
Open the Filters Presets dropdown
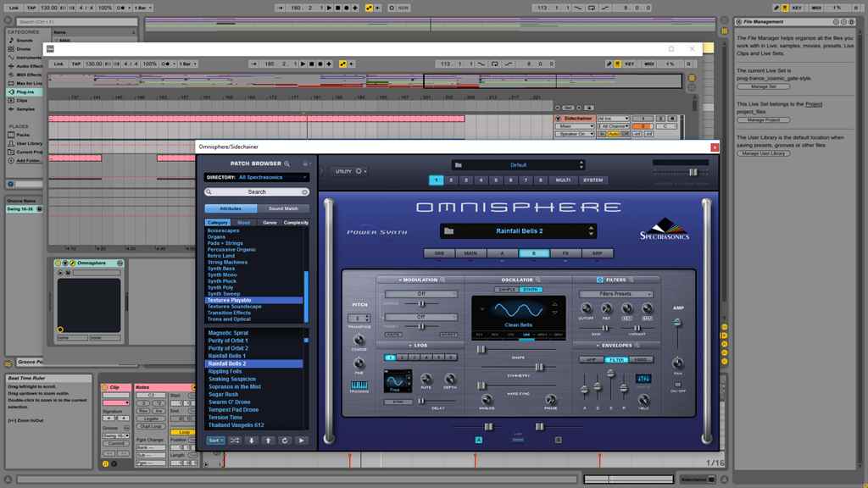615,294
